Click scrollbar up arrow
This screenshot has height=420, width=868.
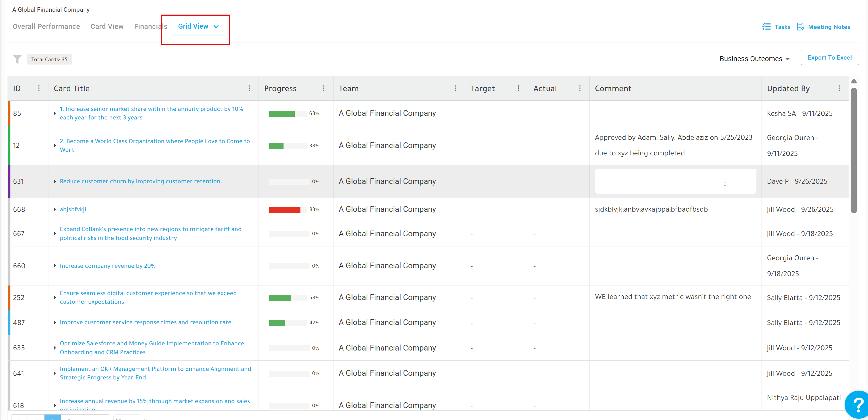coord(853,81)
